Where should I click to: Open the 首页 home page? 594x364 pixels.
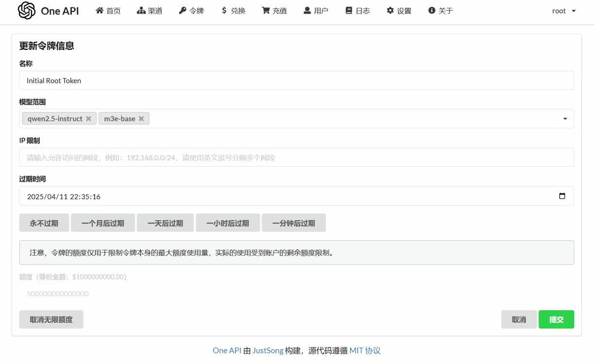[108, 11]
